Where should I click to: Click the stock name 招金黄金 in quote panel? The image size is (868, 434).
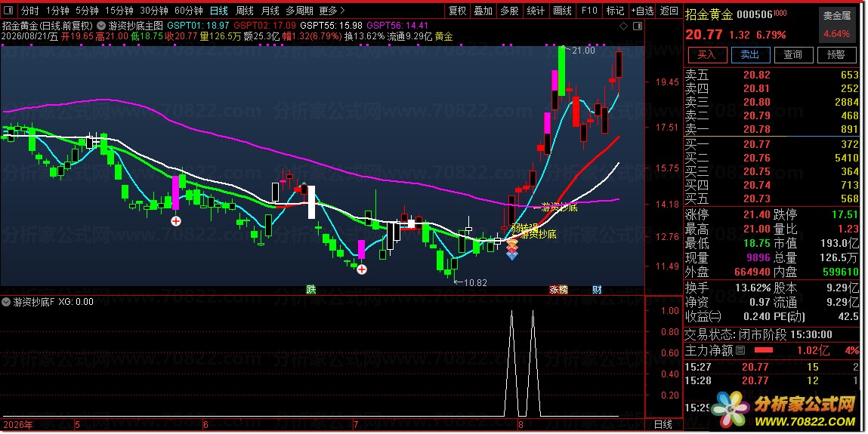point(709,14)
